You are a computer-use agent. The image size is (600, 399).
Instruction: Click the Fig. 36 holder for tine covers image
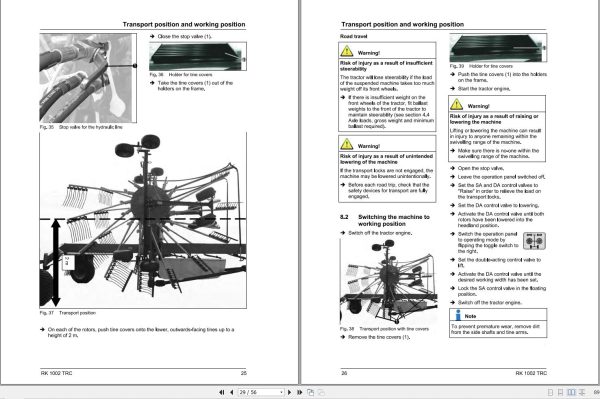(198, 57)
